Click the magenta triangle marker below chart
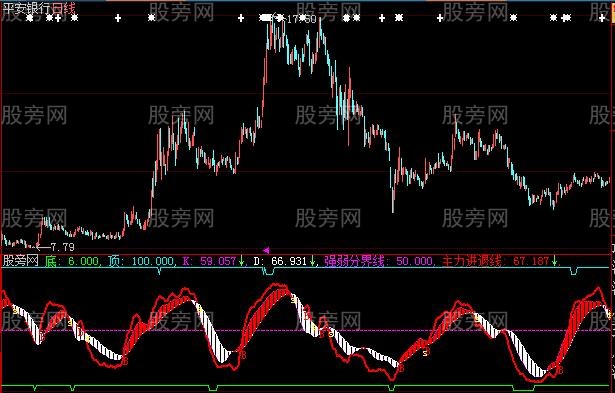The height and width of the screenshot is (393, 615). tap(266, 250)
